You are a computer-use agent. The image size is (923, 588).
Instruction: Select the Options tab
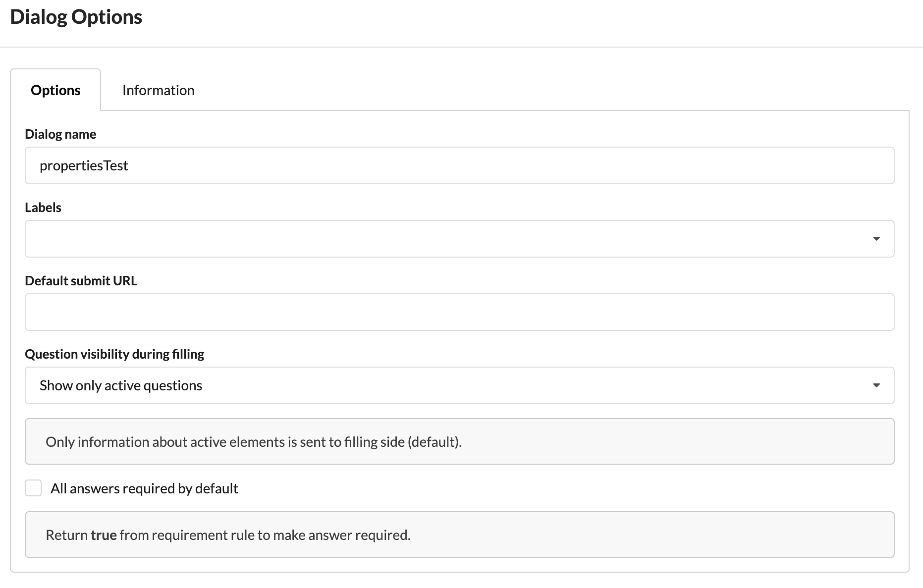(x=55, y=90)
